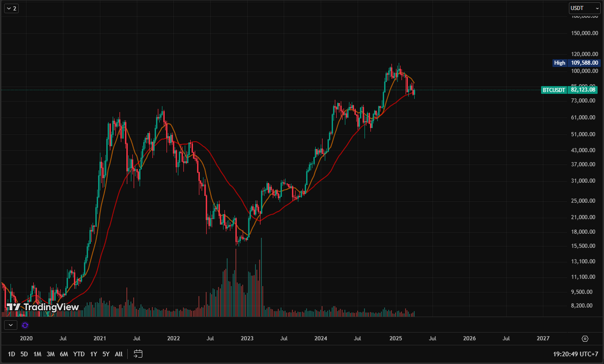Select the 6M time range
Screen dimensions: 604x364
(63, 354)
